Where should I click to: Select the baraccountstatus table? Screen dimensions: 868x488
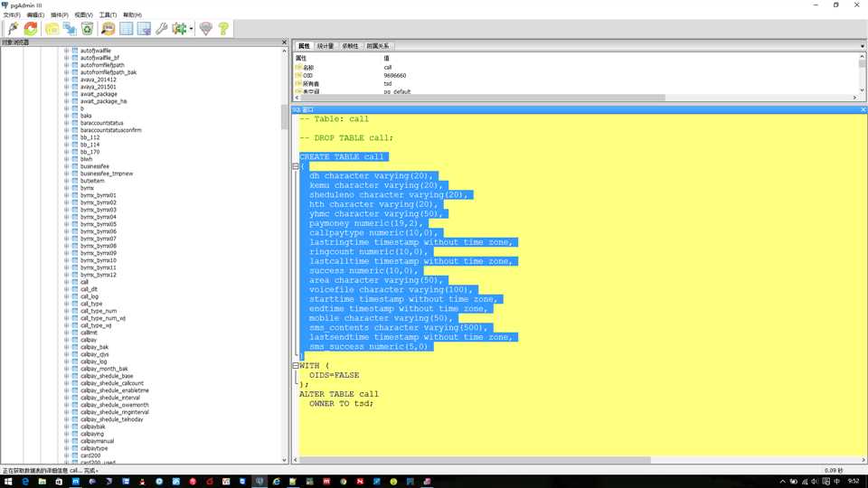pyautogui.click(x=102, y=123)
